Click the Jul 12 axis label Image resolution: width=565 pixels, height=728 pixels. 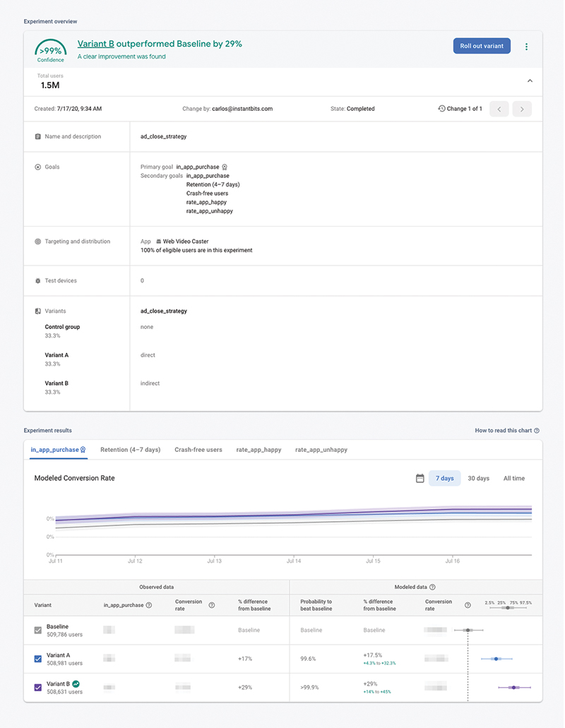pos(135,561)
